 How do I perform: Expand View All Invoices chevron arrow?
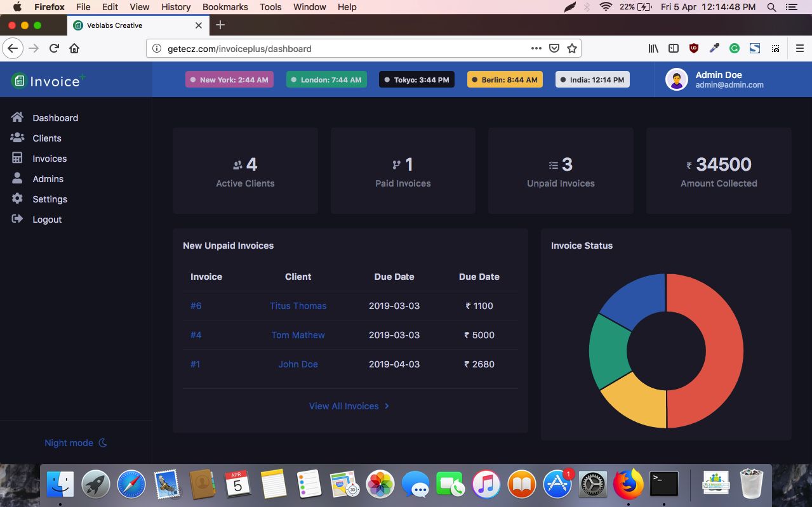pos(387,406)
